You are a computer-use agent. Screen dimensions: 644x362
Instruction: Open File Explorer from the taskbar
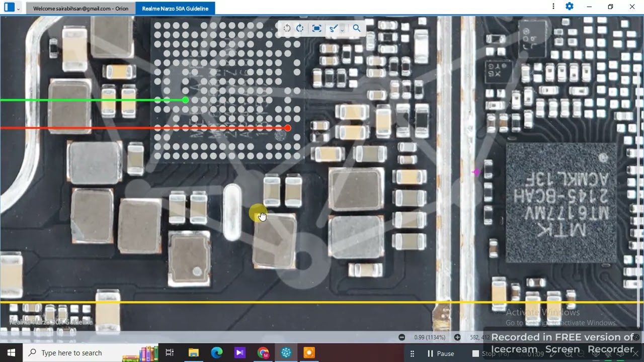[x=194, y=353]
